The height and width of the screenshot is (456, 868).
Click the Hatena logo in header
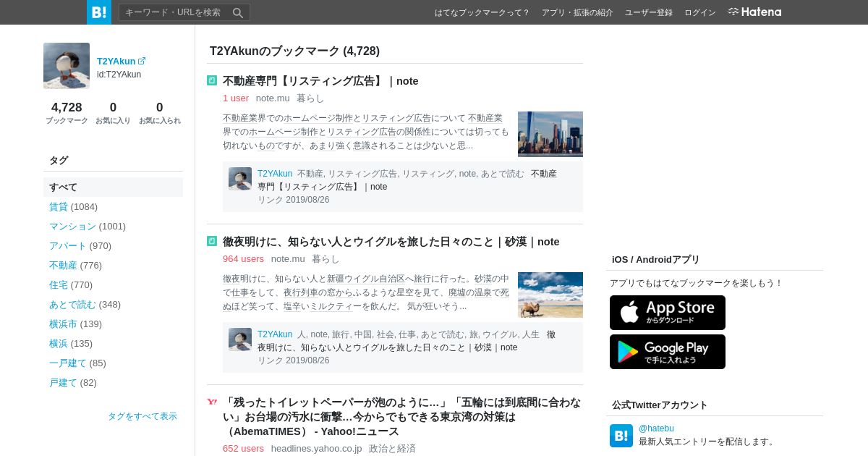coord(754,12)
